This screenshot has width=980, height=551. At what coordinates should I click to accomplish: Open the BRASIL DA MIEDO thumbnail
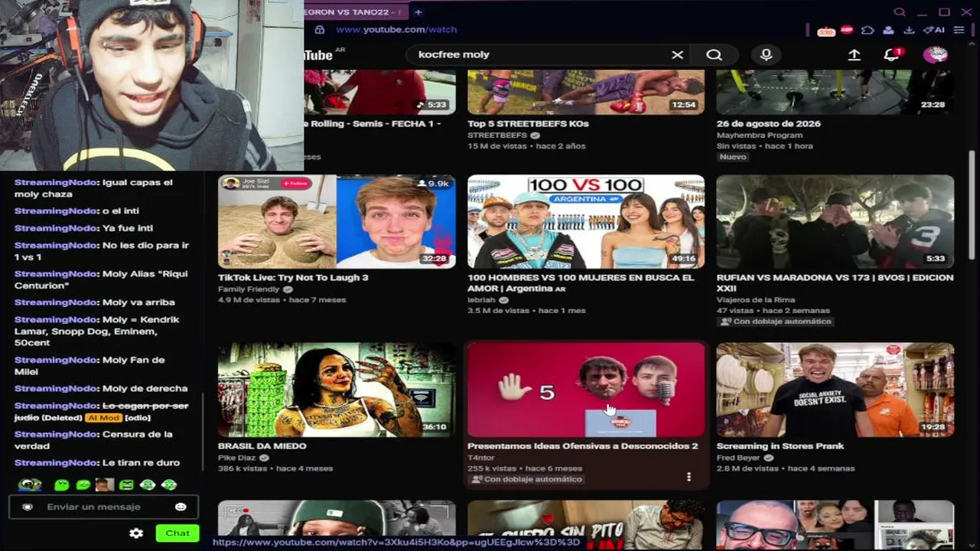(337, 390)
